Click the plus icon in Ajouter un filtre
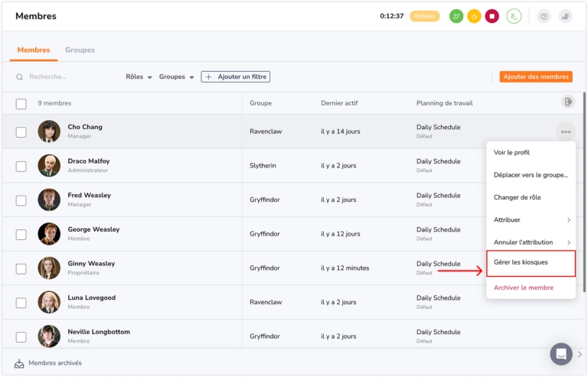The height and width of the screenshot is (377, 588). 209,76
